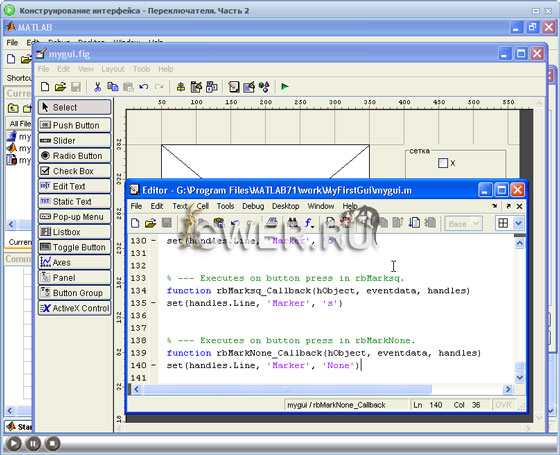Click the 'All File' tab in MATLAB window
Image resolution: width=560 pixels, height=455 pixels.
tap(19, 124)
